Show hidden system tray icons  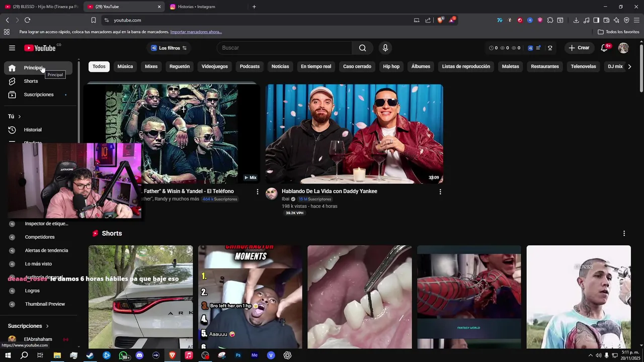click(591, 355)
